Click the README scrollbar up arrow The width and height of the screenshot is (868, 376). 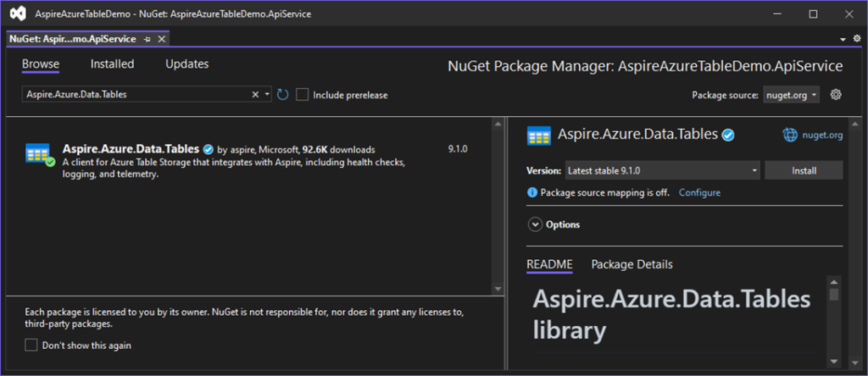point(834,281)
